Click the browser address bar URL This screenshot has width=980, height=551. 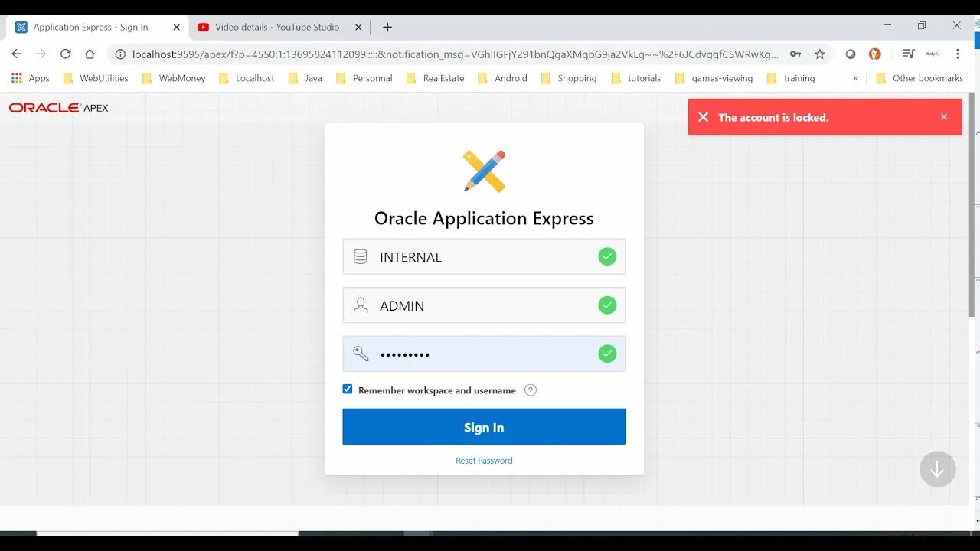pos(455,54)
